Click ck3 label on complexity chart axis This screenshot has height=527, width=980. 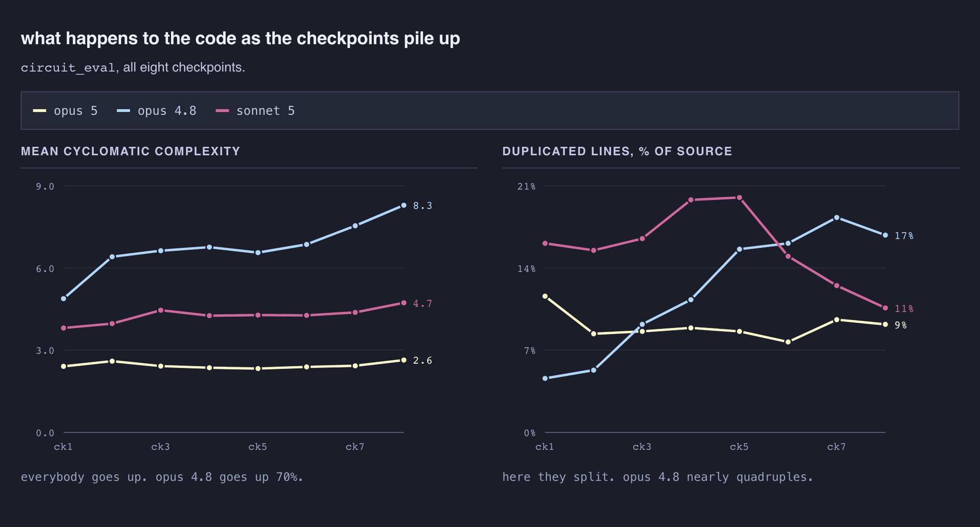(160, 447)
